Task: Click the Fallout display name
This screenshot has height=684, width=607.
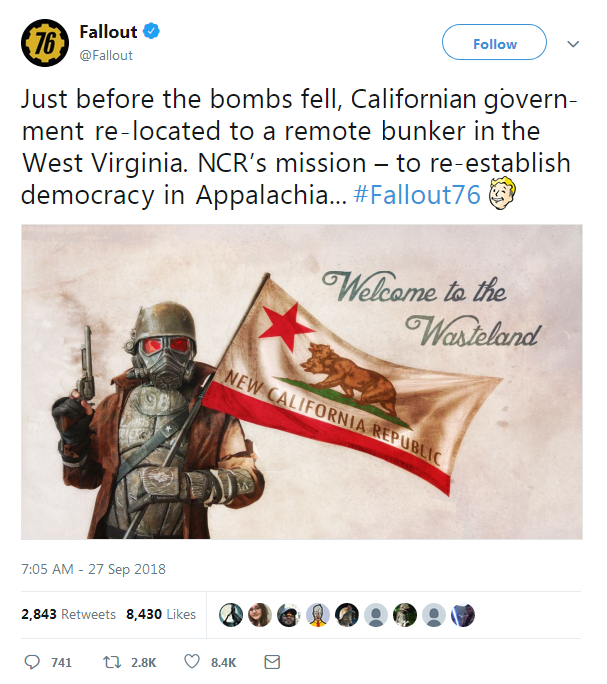Action: 108,32
